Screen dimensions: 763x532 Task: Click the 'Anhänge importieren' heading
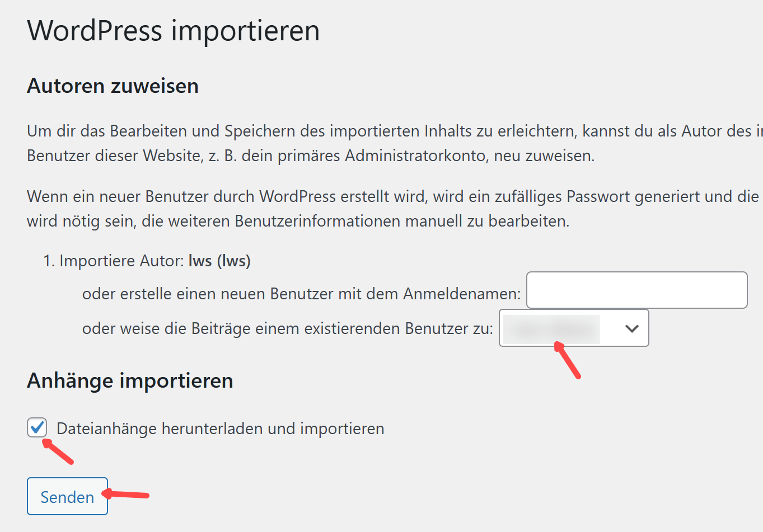point(130,381)
